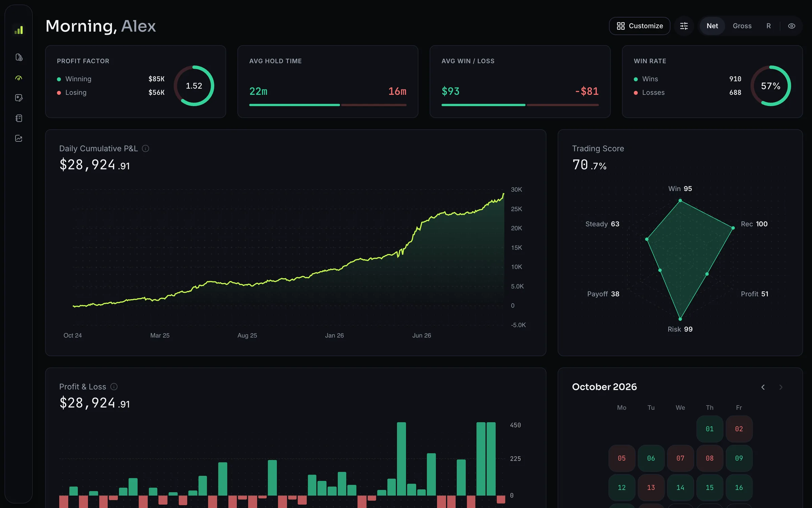Click the Customize button
The height and width of the screenshot is (508, 812).
click(639, 26)
